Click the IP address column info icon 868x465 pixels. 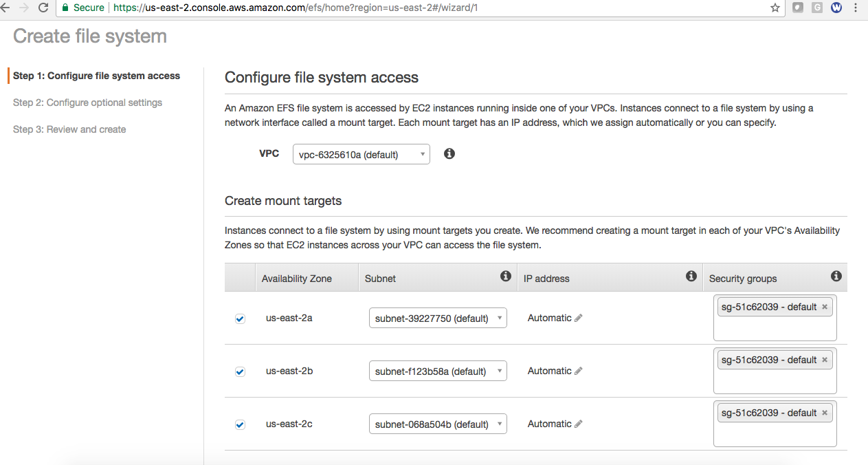coord(691,276)
